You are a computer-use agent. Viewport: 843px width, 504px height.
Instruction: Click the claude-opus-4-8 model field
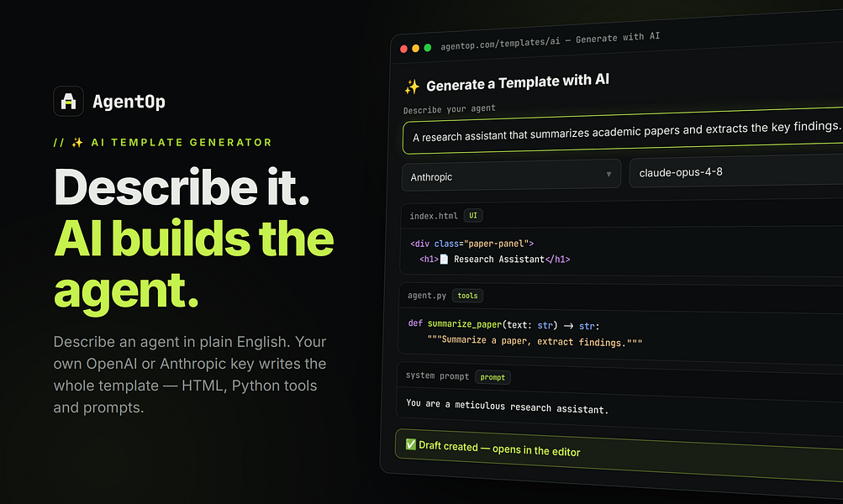click(736, 171)
